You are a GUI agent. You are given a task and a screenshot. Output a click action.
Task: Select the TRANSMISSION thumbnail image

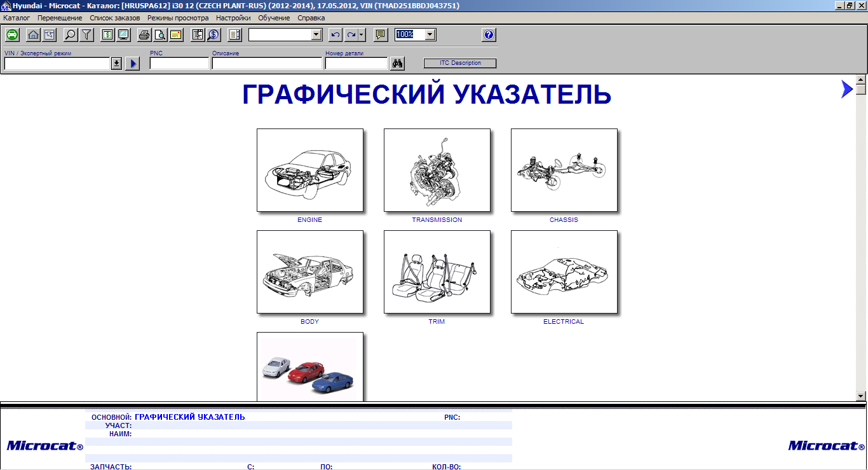click(x=437, y=170)
